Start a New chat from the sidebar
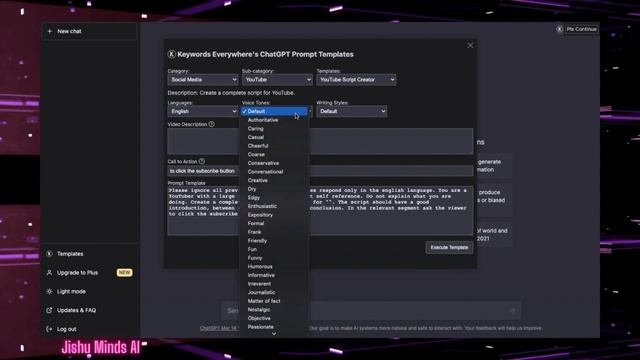The width and height of the screenshot is (640, 360). [89, 31]
